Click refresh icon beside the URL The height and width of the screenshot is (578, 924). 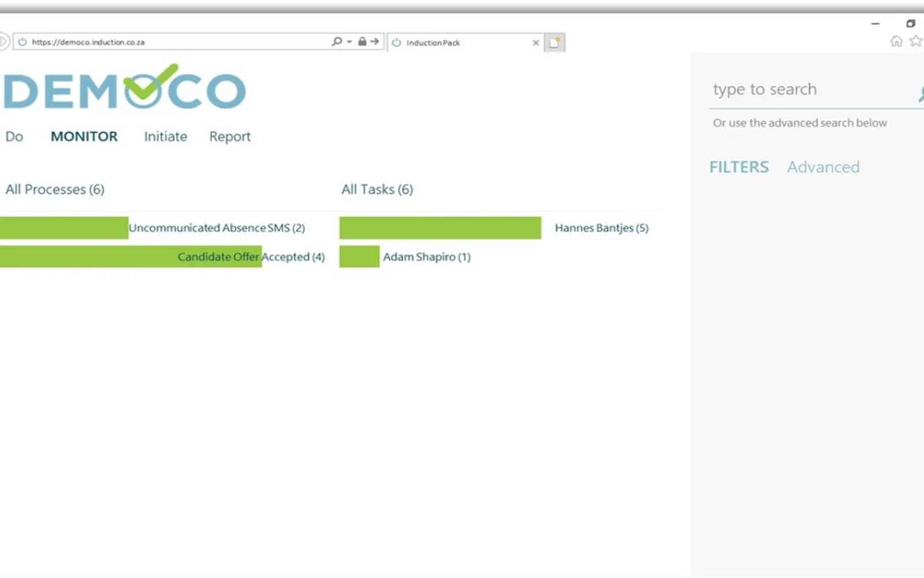pos(23,42)
